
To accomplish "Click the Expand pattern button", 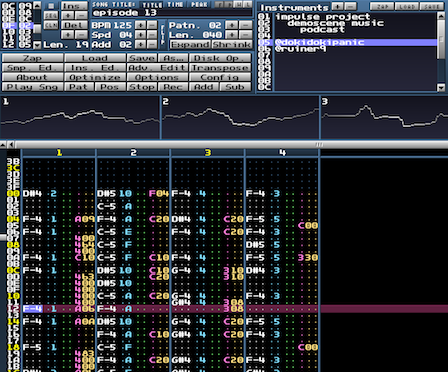I will 190,44.
